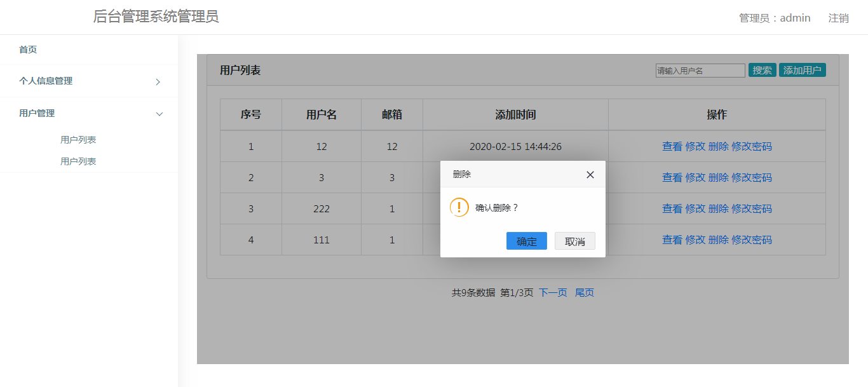Click the orange warning exclamation icon
Screen dimensions: 868x387
[459, 207]
